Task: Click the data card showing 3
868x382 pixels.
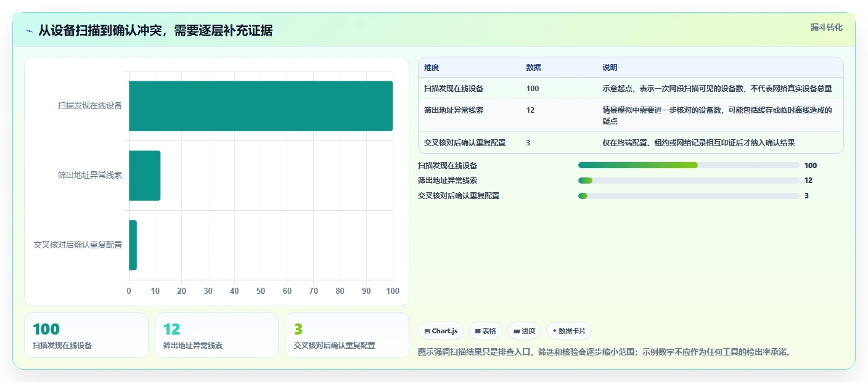Action: (x=347, y=335)
